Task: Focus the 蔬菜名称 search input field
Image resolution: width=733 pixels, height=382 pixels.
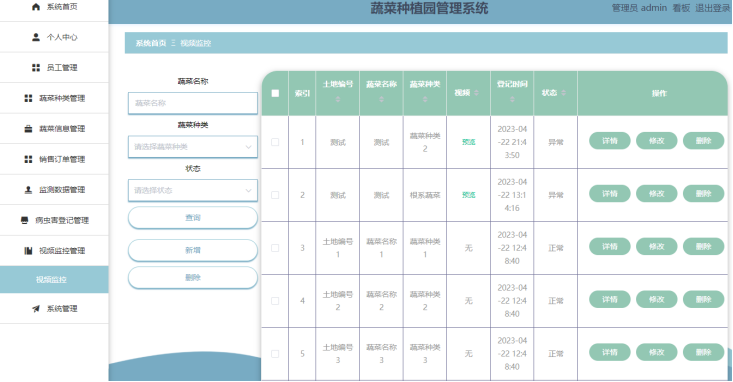Action: pyautogui.click(x=193, y=103)
